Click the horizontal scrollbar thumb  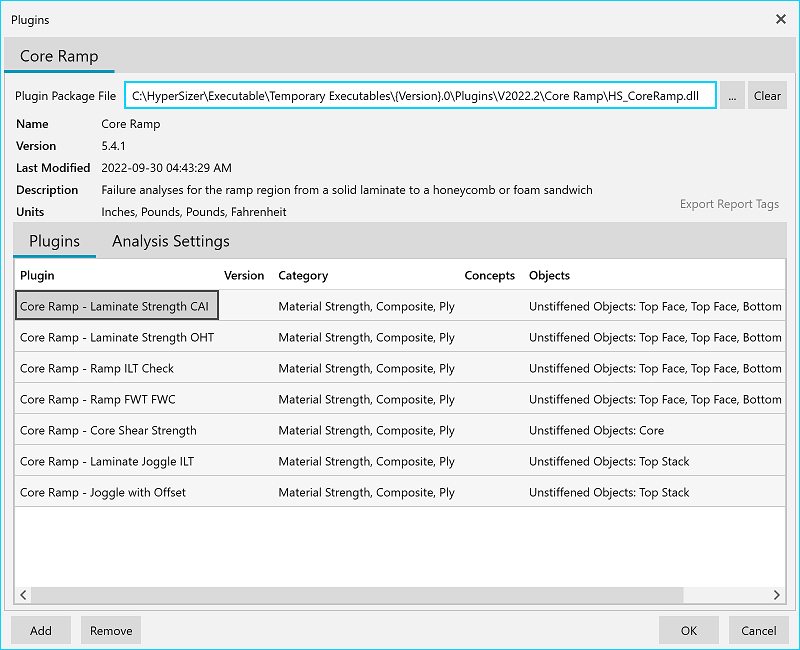click(x=357, y=595)
